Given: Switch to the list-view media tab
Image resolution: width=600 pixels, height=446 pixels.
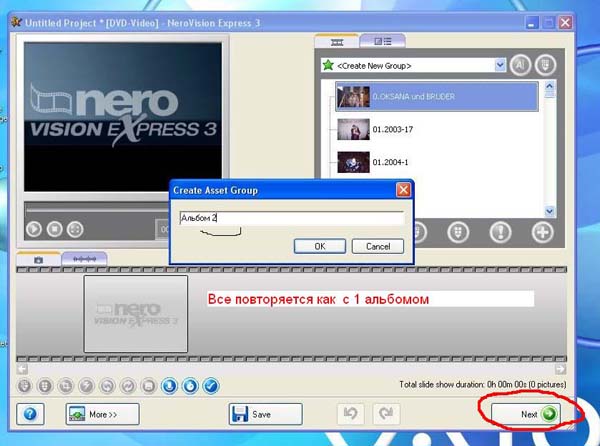Looking at the screenshot, I should tap(383, 41).
